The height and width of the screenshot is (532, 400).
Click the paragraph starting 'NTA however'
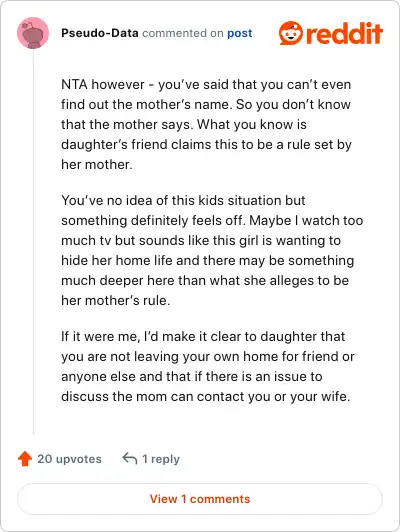206,124
